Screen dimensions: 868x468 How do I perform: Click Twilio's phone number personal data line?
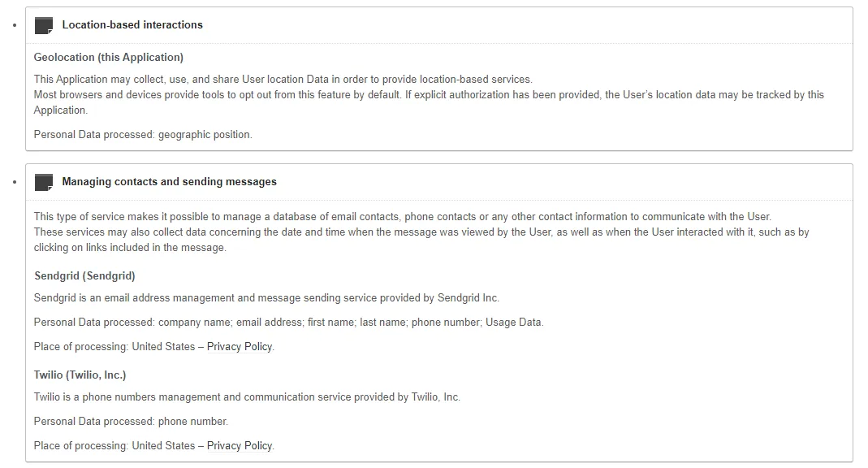click(x=131, y=422)
